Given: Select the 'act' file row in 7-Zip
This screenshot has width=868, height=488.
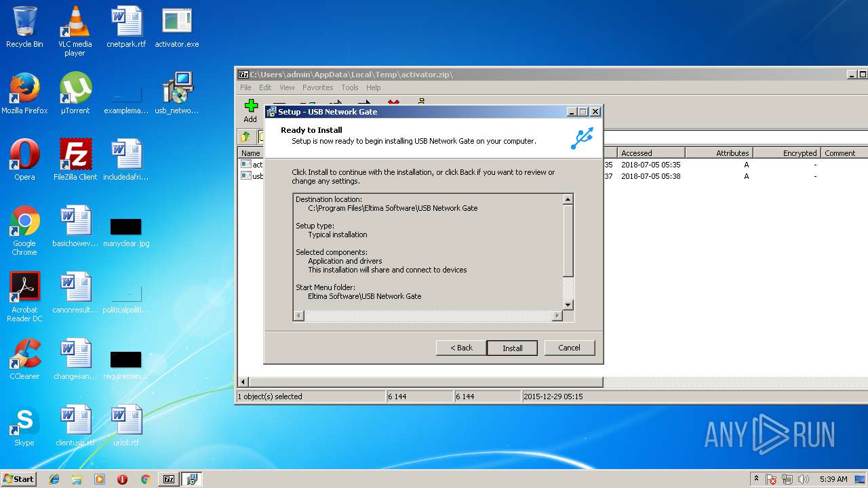Looking at the screenshot, I should 252,165.
